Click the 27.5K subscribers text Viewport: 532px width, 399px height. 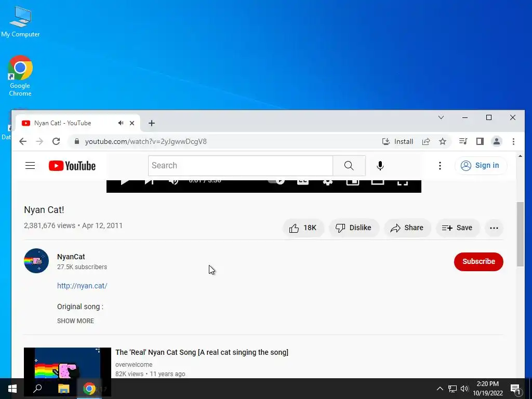point(82,267)
